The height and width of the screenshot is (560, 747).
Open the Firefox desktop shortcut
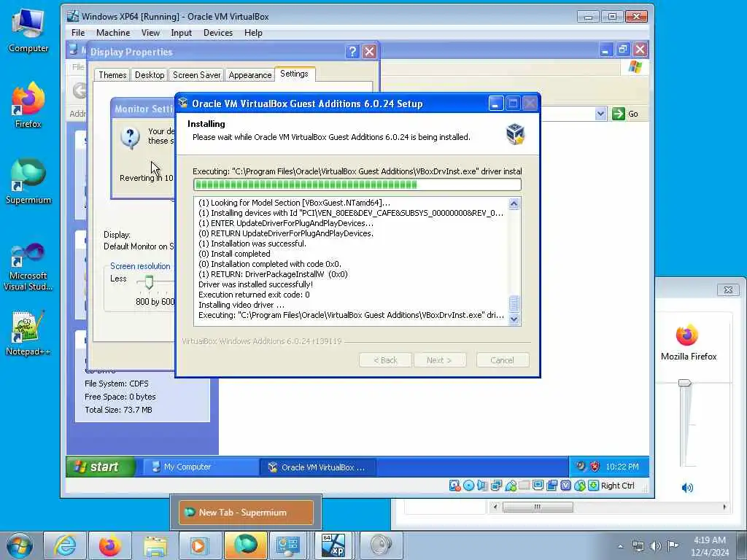coord(28,105)
